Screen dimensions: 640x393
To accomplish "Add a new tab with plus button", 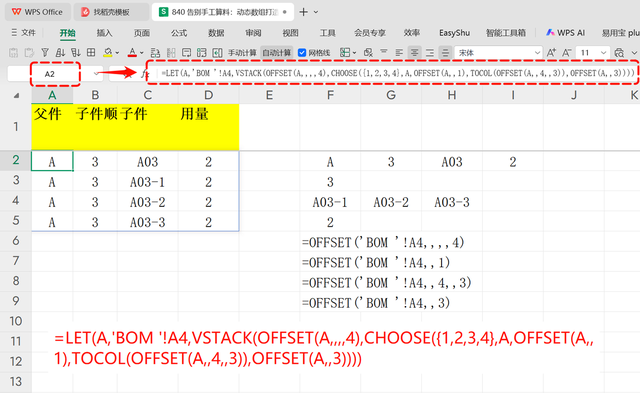I will [x=303, y=12].
